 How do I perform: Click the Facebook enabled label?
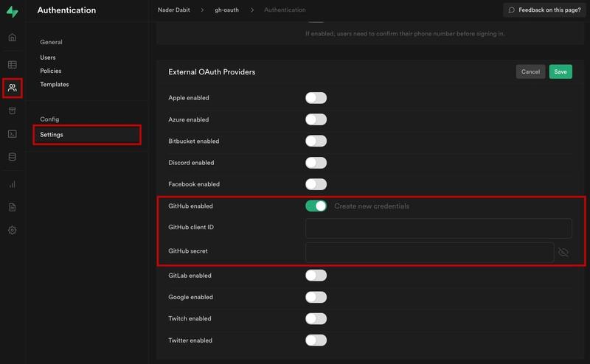pos(194,184)
